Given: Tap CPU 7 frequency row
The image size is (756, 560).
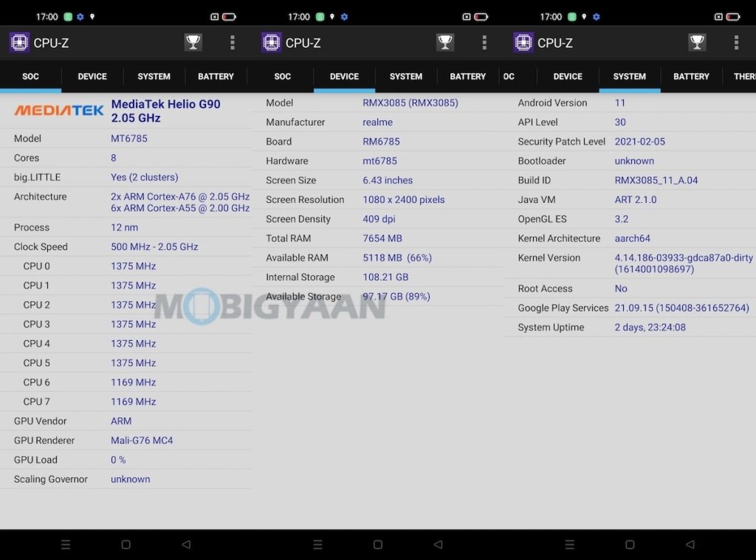Looking at the screenshot, I should pos(126,401).
